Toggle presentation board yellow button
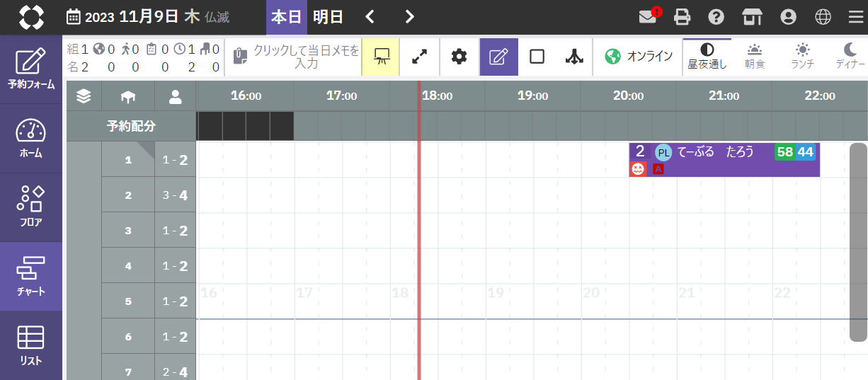 pyautogui.click(x=381, y=57)
